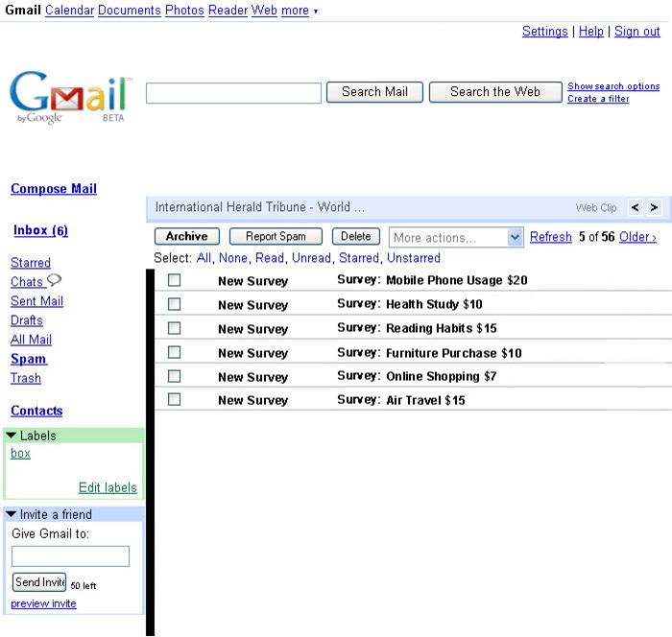Open the preview invite link

pyautogui.click(x=43, y=603)
